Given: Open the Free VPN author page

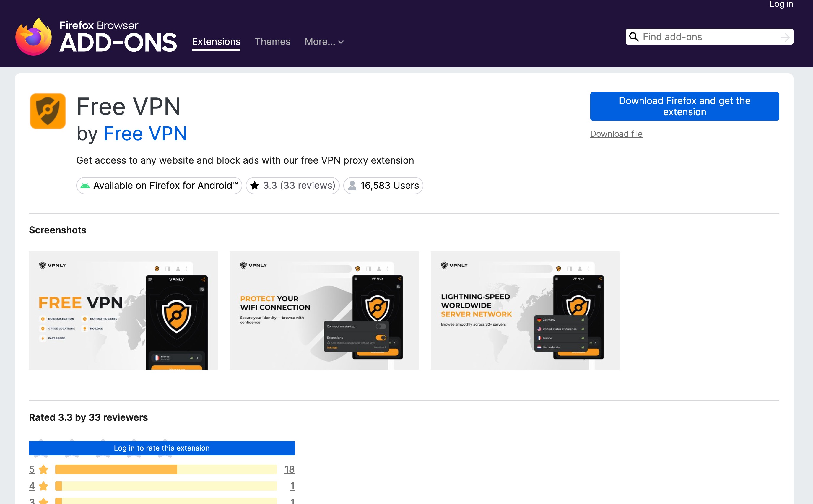Looking at the screenshot, I should coord(145,133).
